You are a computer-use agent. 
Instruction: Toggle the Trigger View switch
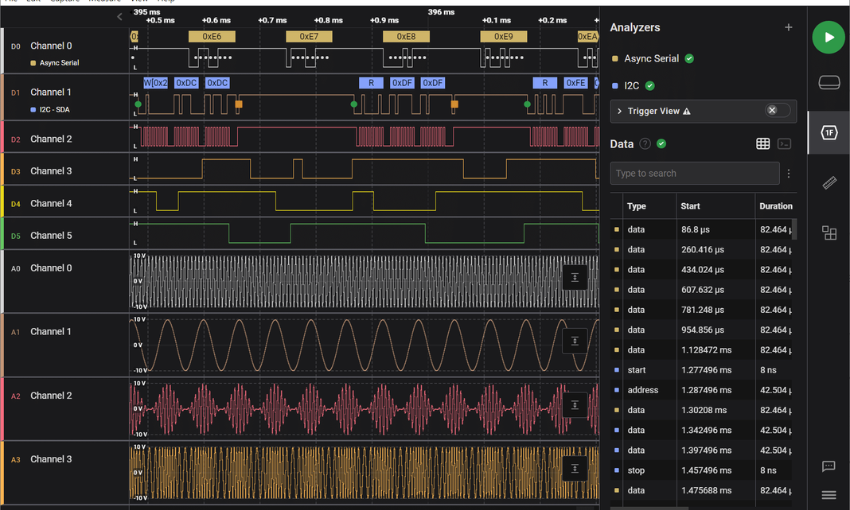tap(777, 111)
